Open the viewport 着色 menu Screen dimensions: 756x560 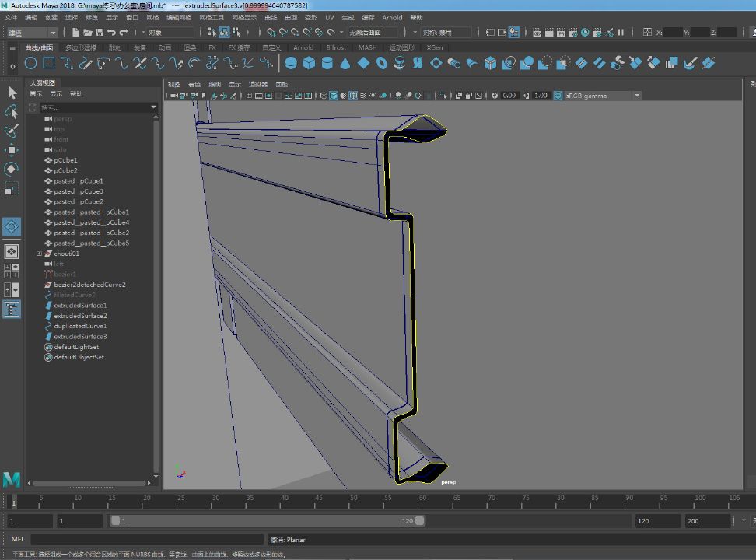[x=194, y=84]
